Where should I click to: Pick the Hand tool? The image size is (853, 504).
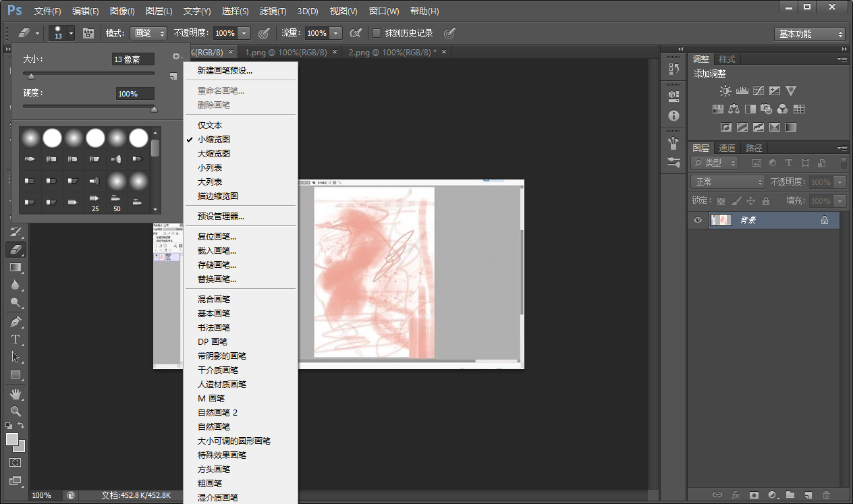16,393
